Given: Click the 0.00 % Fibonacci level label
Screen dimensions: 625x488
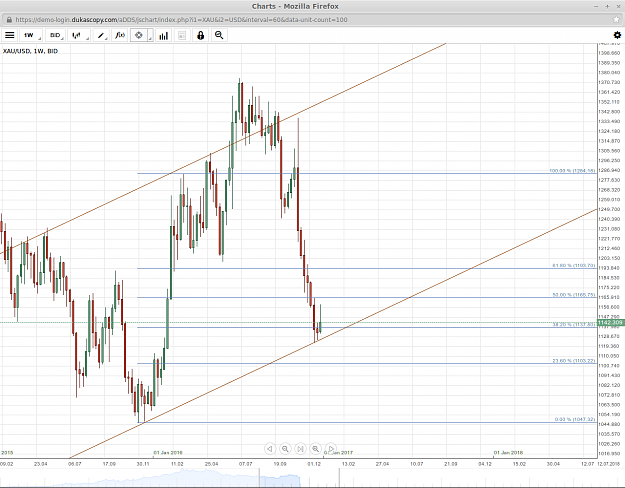Looking at the screenshot, I should (574, 419).
